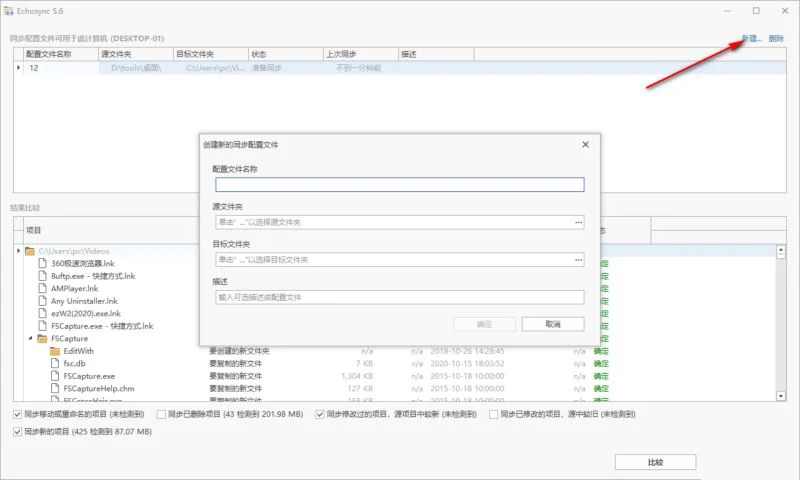
Task: Click the 项目 column header in comparison list
Action: [x=34, y=230]
